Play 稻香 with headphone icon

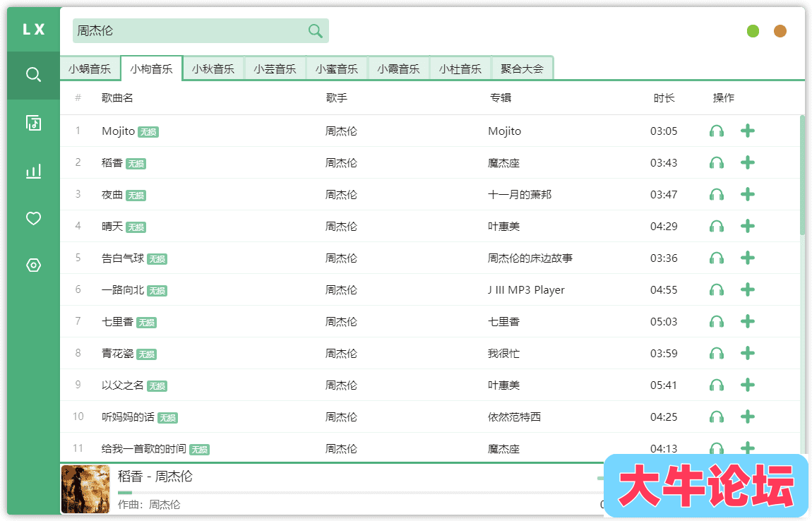(x=717, y=163)
